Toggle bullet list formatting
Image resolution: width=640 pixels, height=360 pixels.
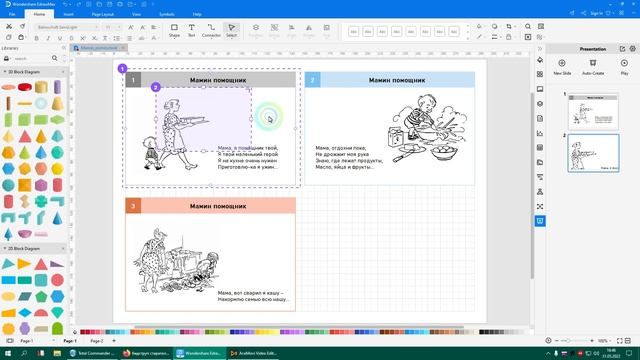[129, 38]
